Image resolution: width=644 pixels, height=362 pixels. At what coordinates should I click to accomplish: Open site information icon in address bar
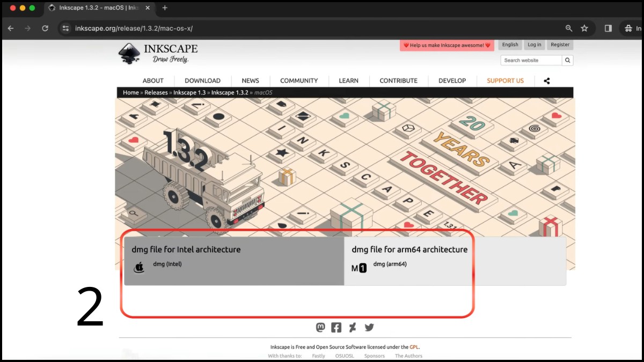coord(65,28)
